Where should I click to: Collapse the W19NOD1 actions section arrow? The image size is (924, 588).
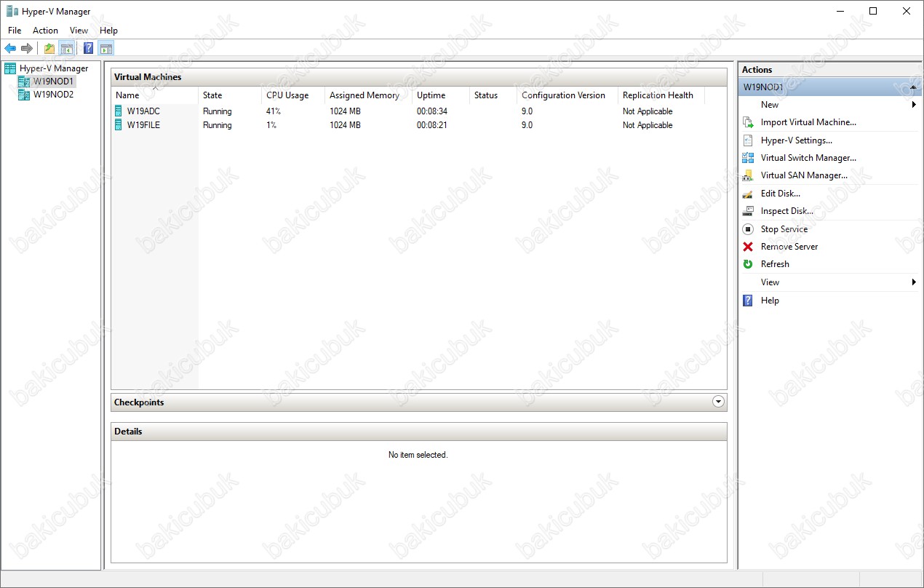tap(913, 87)
